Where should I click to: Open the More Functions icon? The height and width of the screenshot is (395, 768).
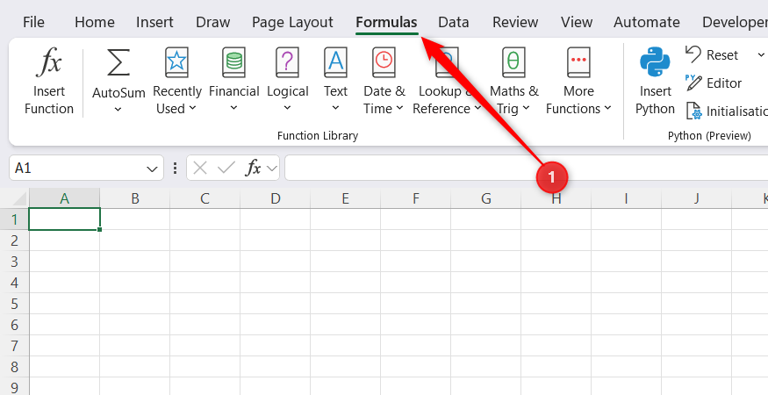tap(578, 62)
